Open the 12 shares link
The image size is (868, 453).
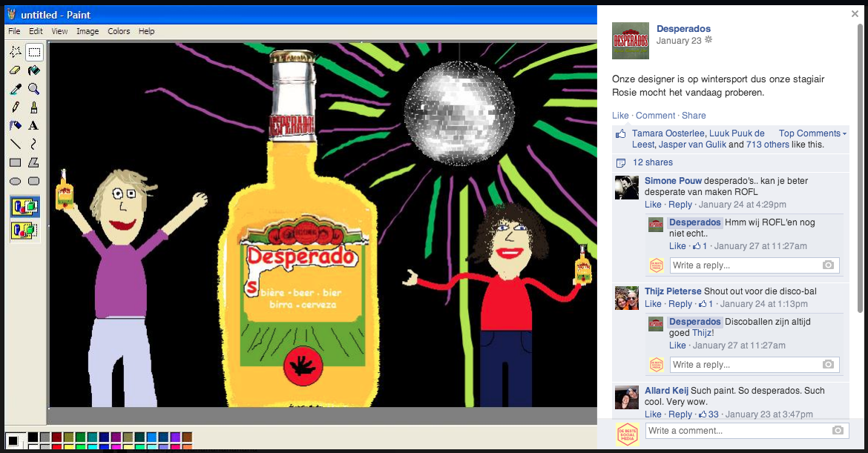pos(652,162)
